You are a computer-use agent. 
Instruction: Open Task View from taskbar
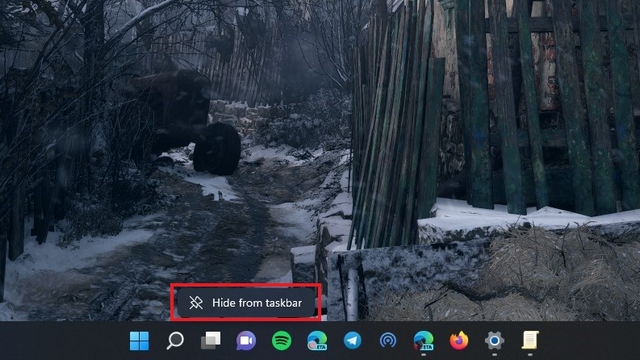point(210,340)
